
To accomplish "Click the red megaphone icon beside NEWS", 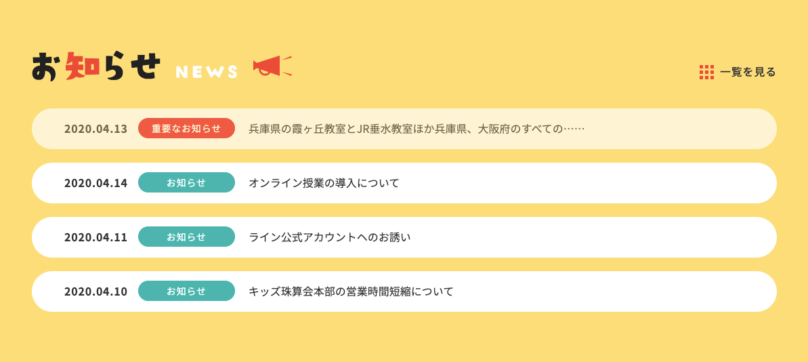I will 272,67.
